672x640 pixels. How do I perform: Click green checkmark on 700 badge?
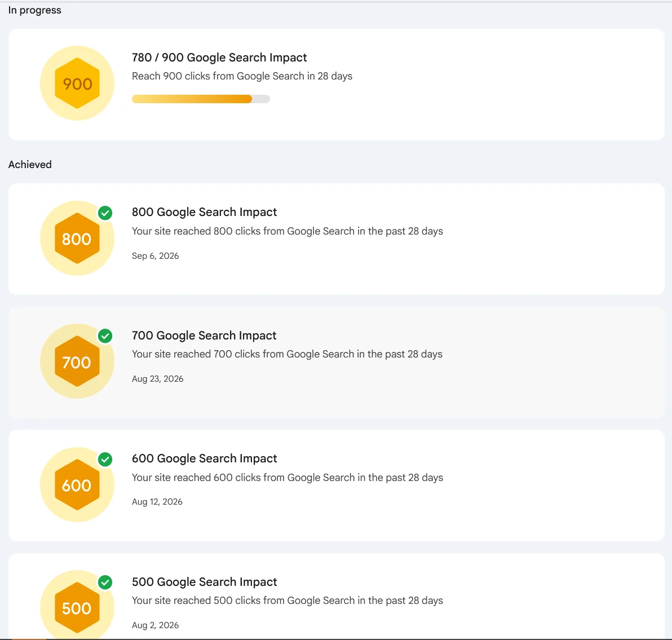tap(105, 336)
